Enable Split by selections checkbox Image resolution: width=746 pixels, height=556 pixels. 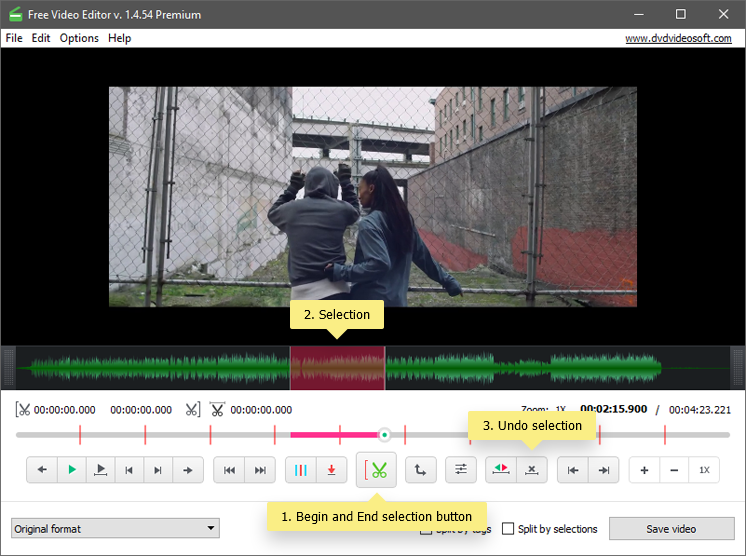[x=508, y=528]
